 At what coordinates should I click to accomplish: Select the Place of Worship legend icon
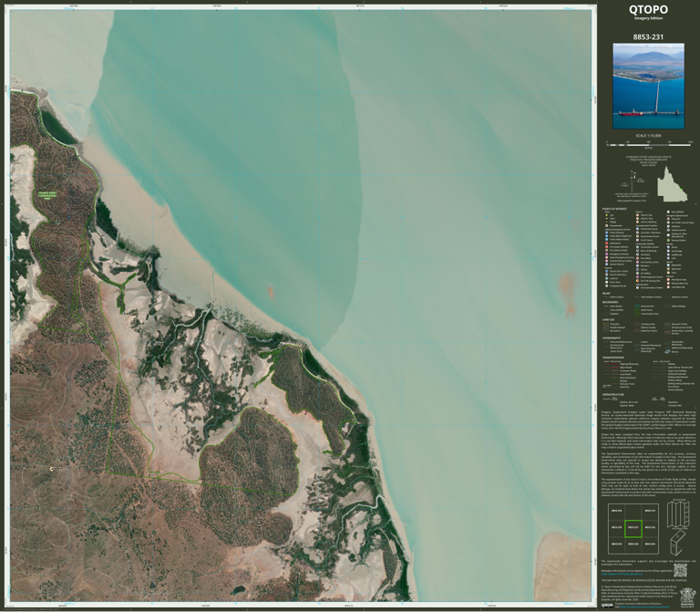(637, 251)
